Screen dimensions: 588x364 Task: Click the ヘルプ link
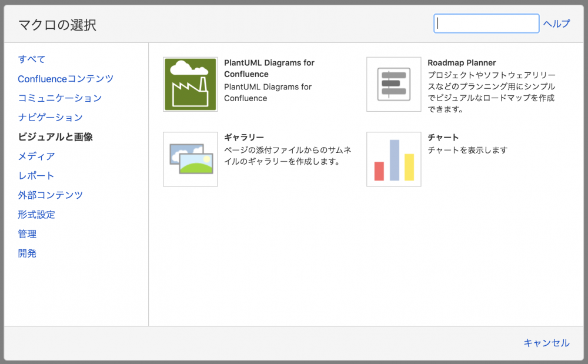point(556,24)
